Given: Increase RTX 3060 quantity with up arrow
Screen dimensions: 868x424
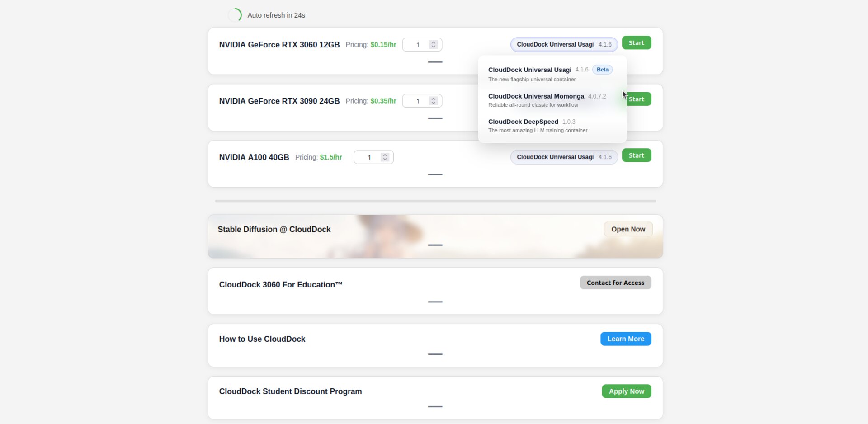Looking at the screenshot, I should 434,42.
